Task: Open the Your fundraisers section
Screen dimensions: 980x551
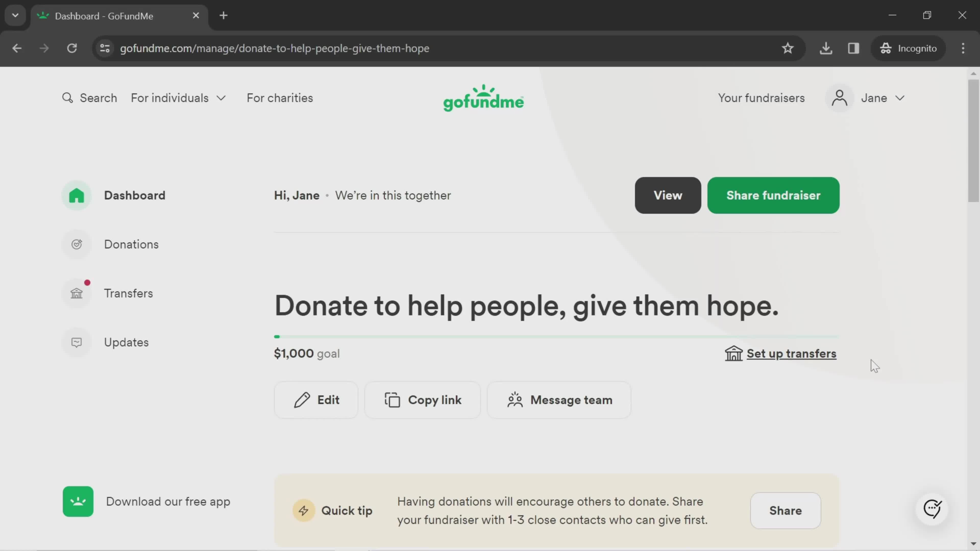Action: coord(761,97)
